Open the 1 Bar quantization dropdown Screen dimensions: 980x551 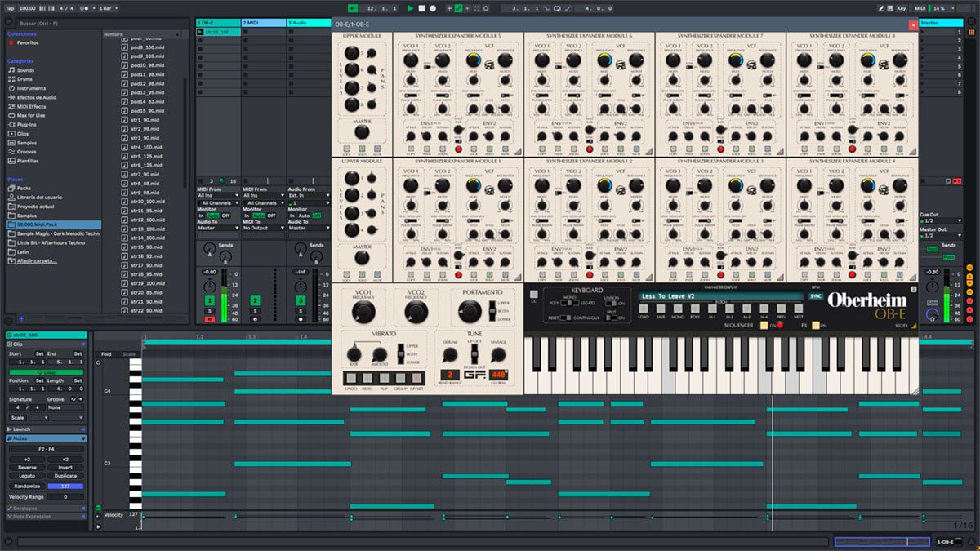click(x=107, y=7)
